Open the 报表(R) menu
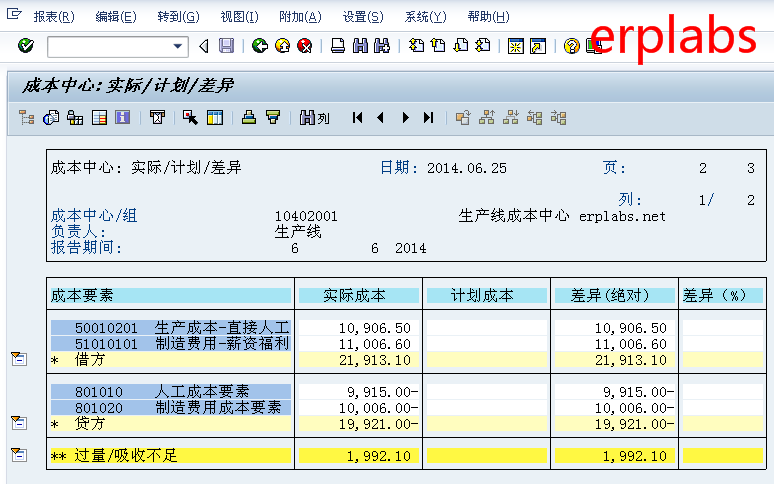774x484 pixels. tap(54, 17)
